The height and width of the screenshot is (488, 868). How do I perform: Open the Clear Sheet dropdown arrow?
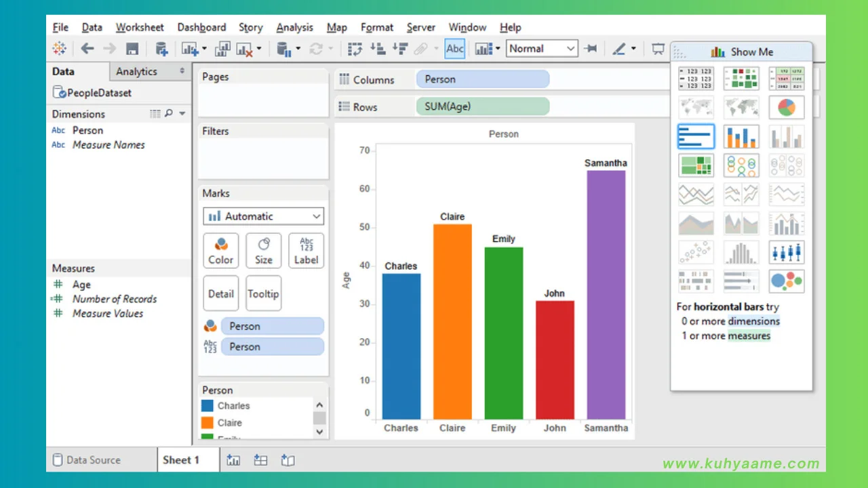pyautogui.click(x=260, y=49)
